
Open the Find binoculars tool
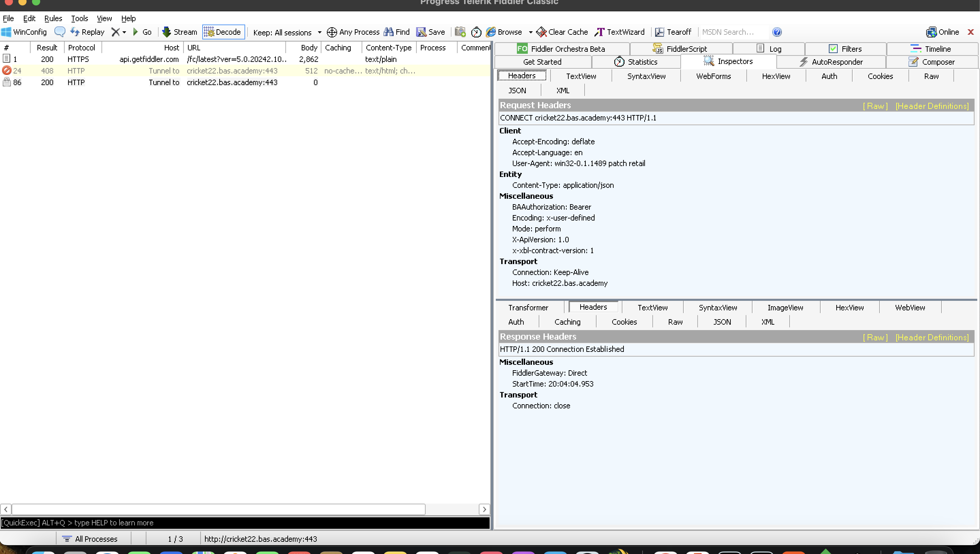396,32
